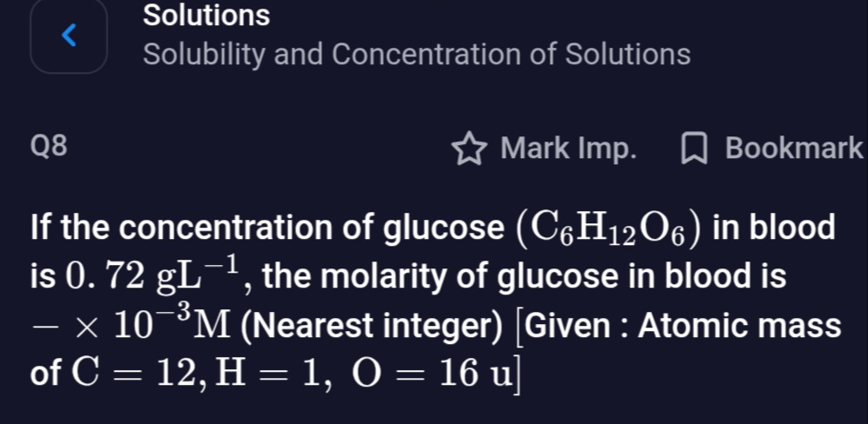Select Solubility and Concentration of Solutions subtitle
Image resolution: width=868 pixels, height=424 pixels.
click(417, 55)
